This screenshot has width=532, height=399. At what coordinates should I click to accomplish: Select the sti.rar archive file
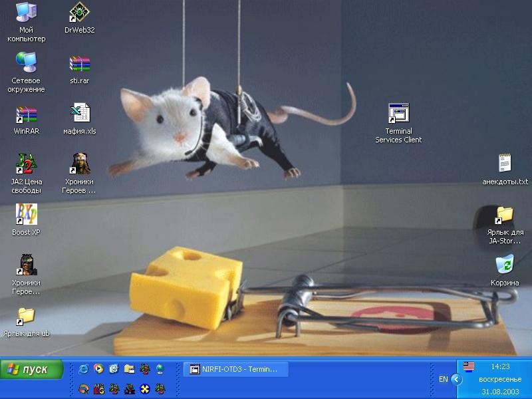point(80,65)
